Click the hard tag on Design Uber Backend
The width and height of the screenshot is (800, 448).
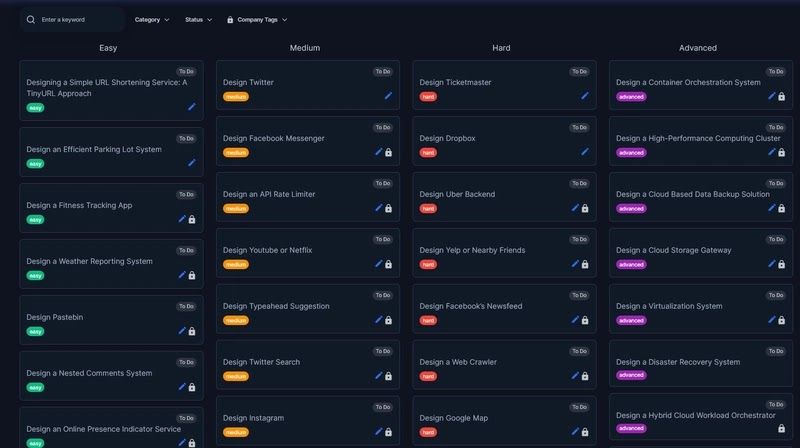pyautogui.click(x=428, y=208)
